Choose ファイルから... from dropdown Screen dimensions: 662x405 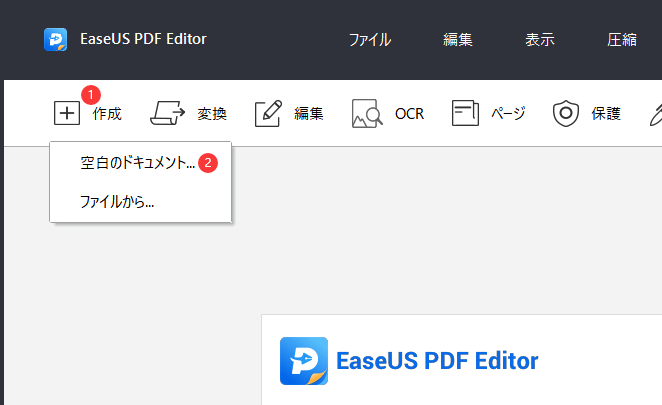(140, 201)
